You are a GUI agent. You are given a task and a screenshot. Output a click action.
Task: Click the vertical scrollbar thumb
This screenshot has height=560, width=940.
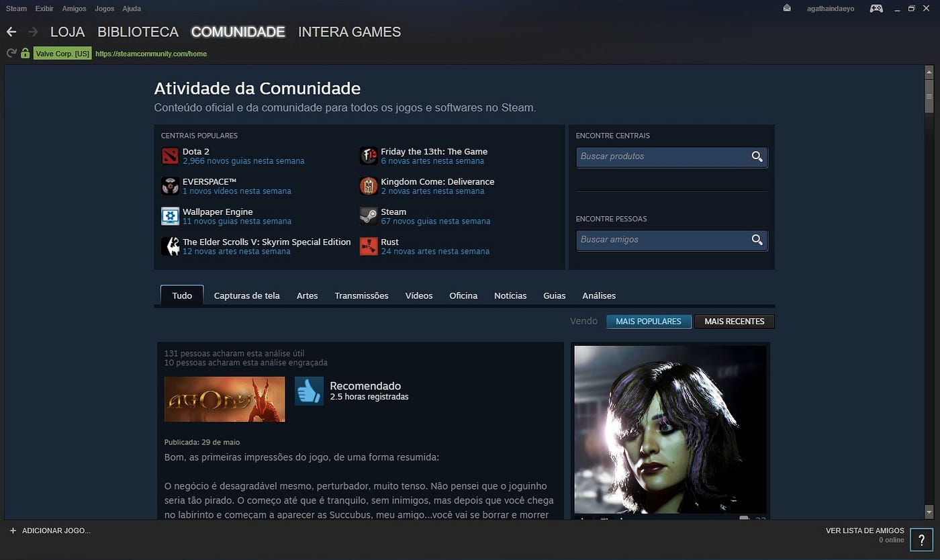[x=929, y=96]
